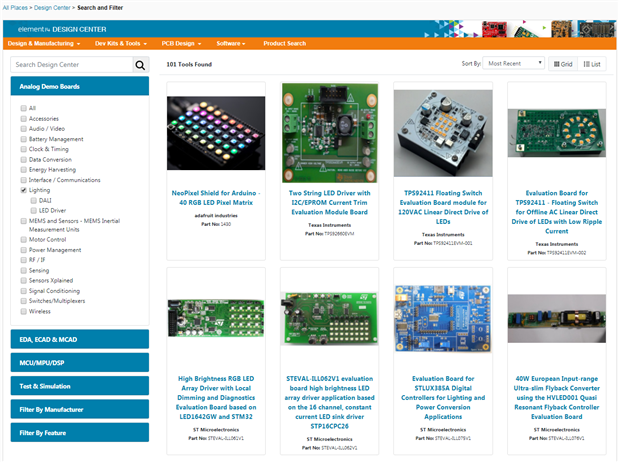619x462 pixels.
Task: Check Interface / Communications filter
Action: (24, 180)
